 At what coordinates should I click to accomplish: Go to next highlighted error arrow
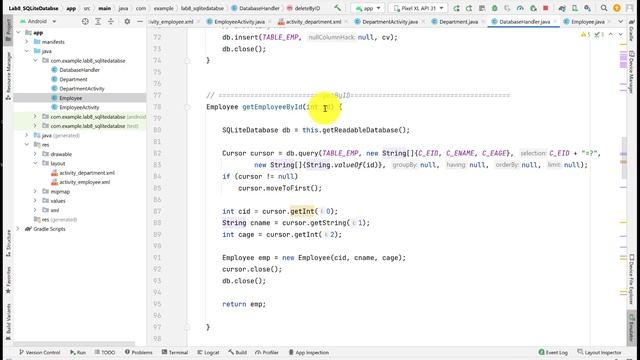620,35
